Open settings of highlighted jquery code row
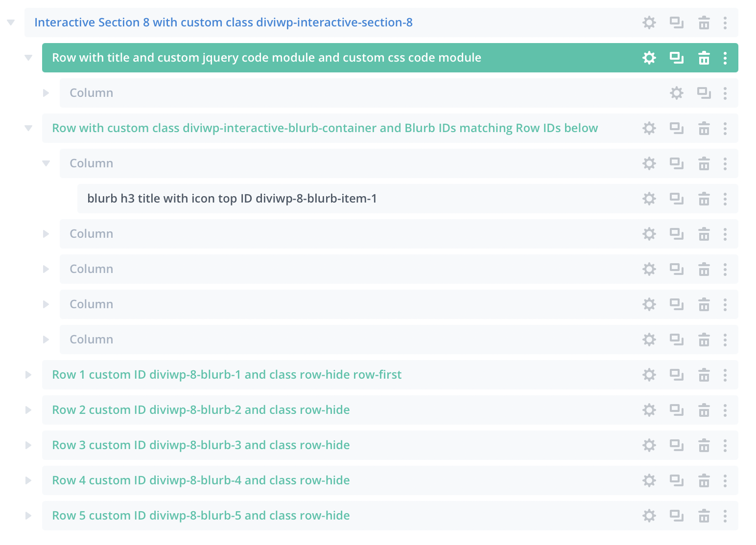This screenshot has height=545, width=756. pyautogui.click(x=649, y=58)
